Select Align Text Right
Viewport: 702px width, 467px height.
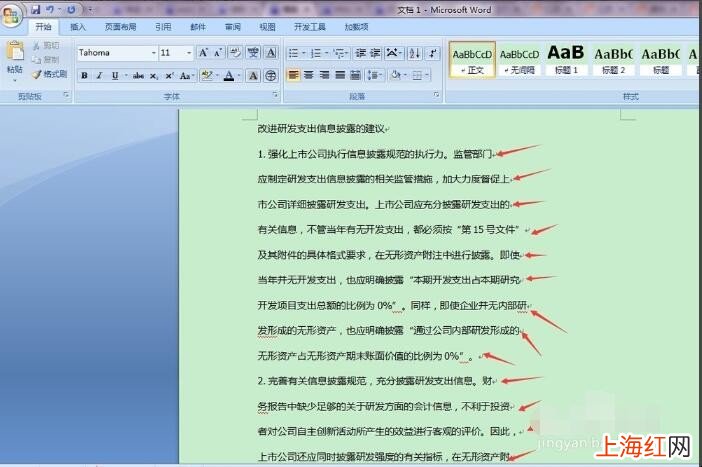point(324,75)
